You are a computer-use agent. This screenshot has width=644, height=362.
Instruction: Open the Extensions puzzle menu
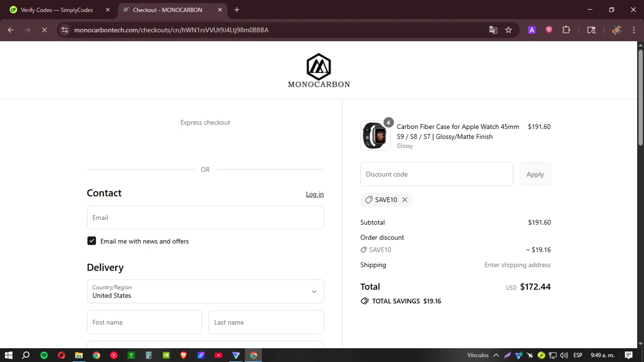tap(566, 30)
